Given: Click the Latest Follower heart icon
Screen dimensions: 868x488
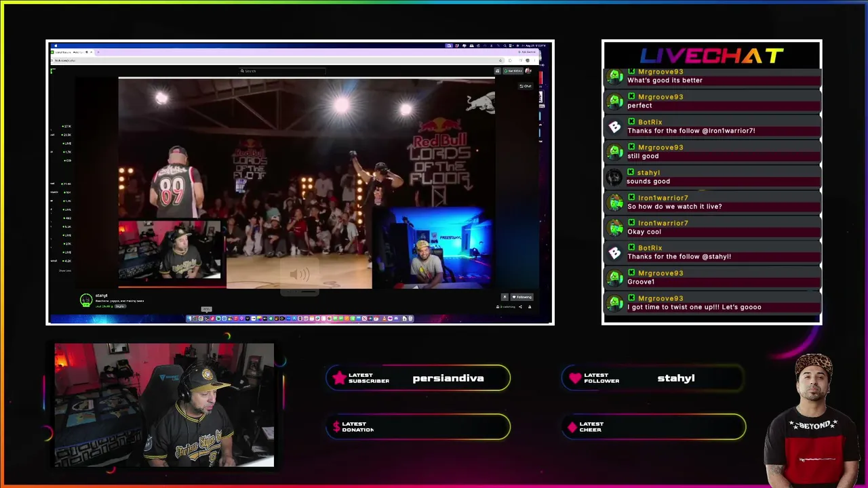Looking at the screenshot, I should pyautogui.click(x=575, y=378).
